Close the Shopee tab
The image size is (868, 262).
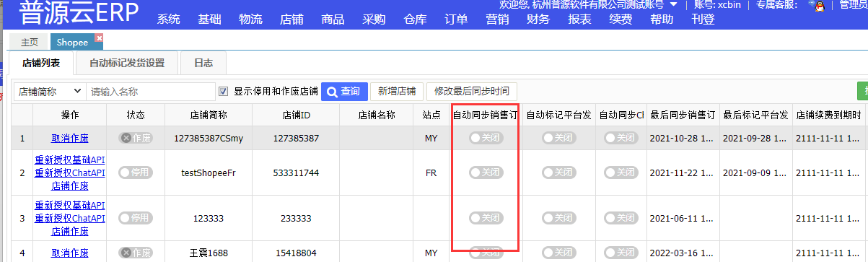click(x=100, y=38)
